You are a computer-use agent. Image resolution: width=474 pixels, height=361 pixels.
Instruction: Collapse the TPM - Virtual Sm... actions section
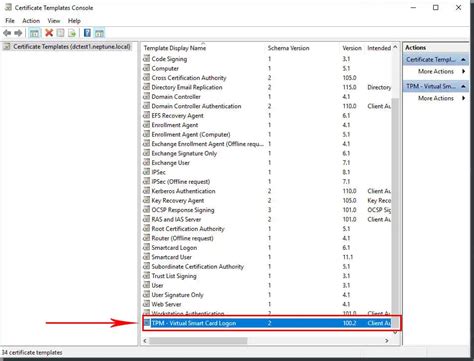point(463,86)
